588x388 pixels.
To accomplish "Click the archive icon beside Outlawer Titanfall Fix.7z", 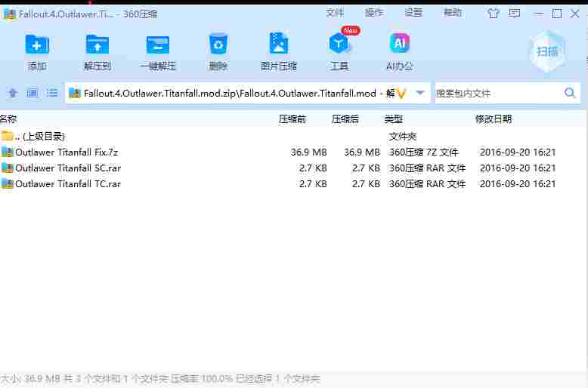I will coord(7,152).
